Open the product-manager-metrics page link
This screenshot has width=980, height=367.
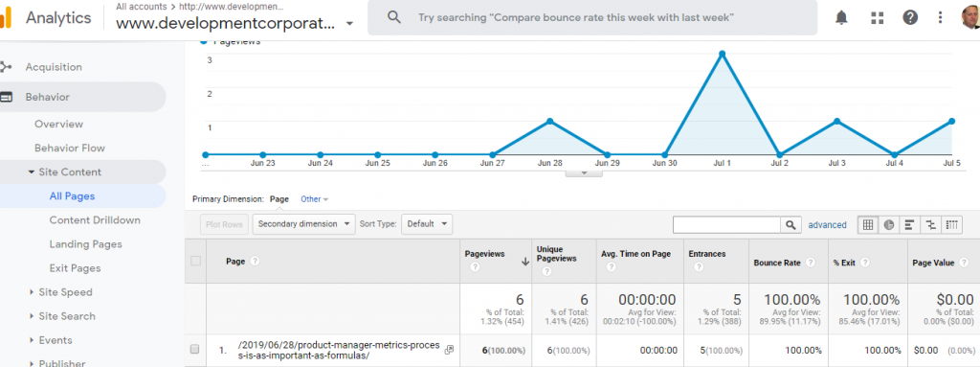coord(340,351)
